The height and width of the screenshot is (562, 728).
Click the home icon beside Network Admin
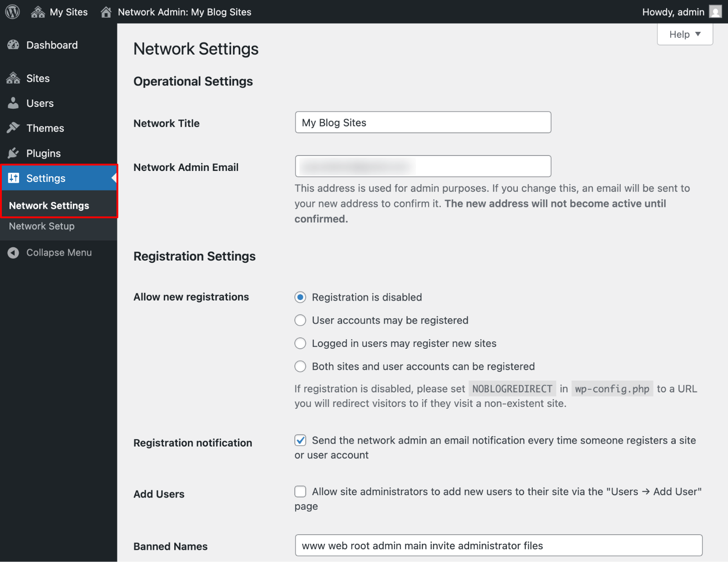coord(106,12)
